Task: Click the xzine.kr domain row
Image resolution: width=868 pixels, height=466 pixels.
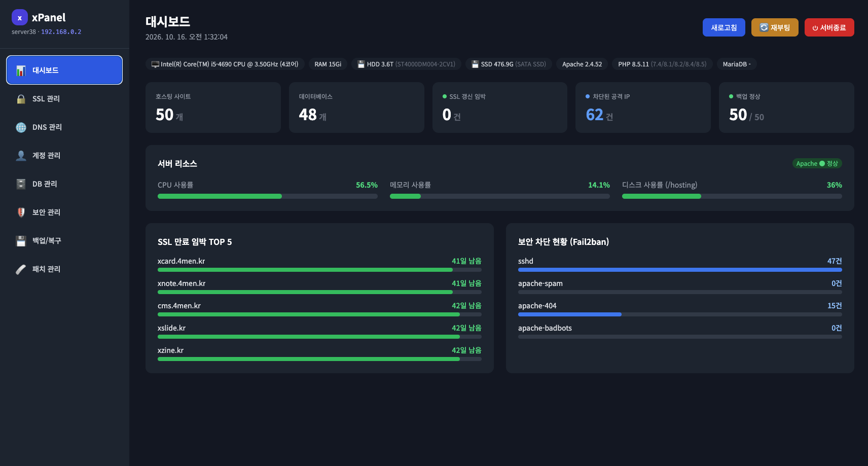Action: 319,354
